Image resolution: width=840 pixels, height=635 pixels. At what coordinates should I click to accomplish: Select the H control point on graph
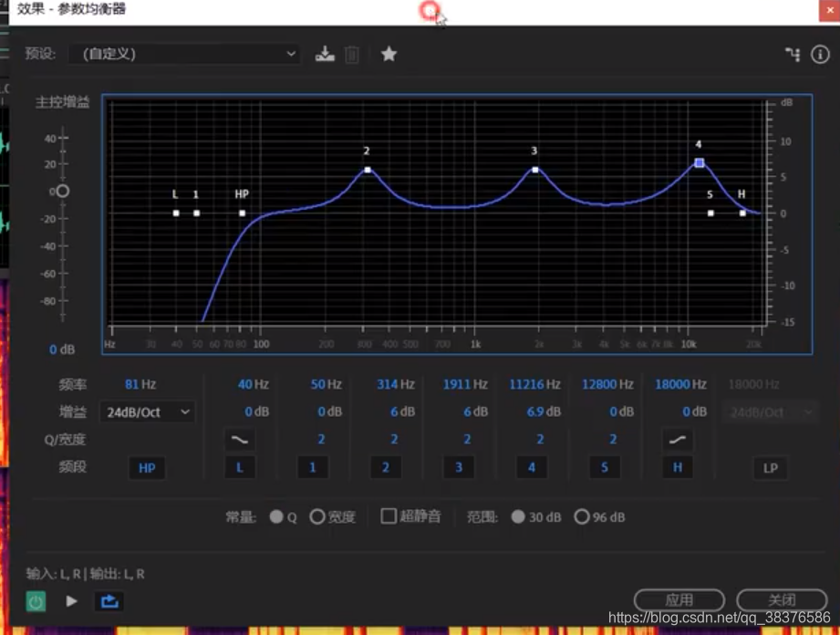pyautogui.click(x=742, y=213)
